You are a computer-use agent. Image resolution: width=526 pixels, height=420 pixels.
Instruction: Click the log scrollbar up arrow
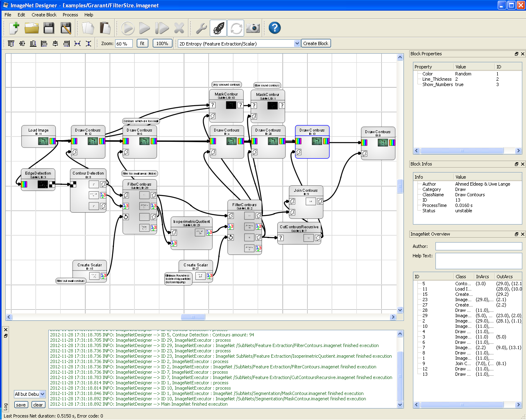[x=400, y=334]
